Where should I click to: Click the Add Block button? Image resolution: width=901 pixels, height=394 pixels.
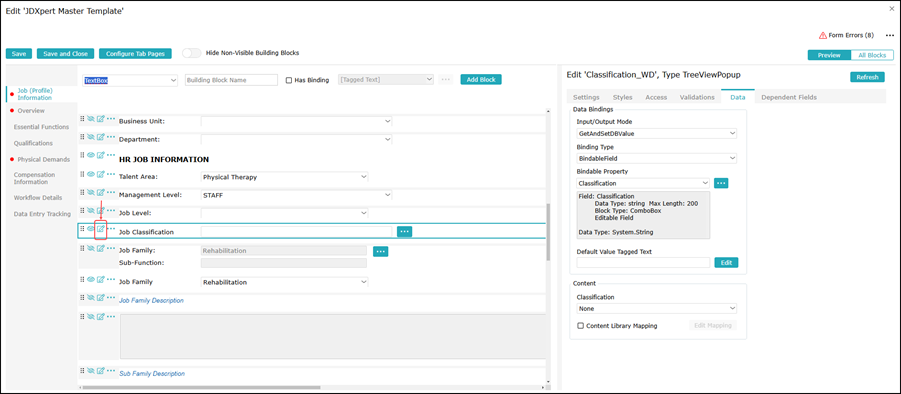(481, 79)
